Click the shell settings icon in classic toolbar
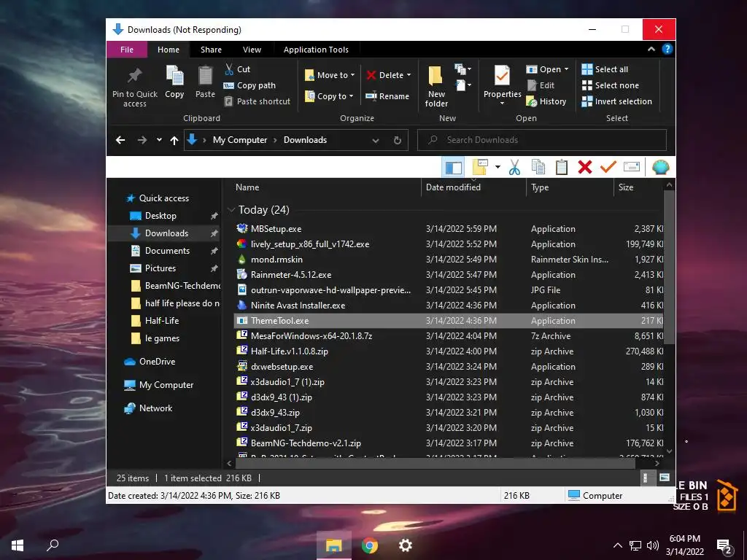 660,167
